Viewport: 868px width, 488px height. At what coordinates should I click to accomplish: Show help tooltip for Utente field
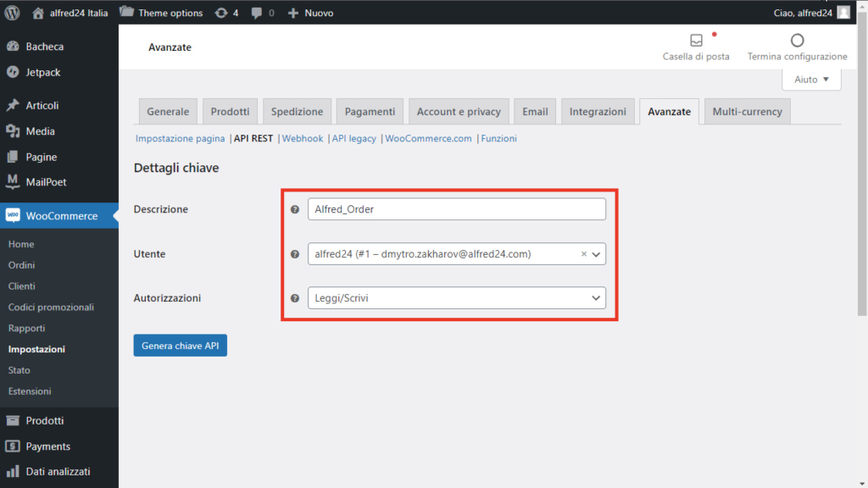coord(295,254)
